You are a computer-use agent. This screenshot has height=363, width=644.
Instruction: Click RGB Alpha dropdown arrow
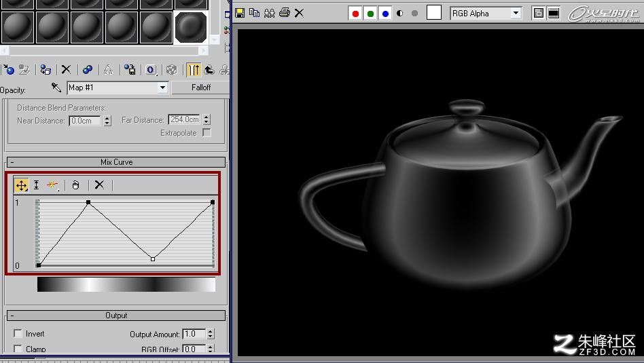coord(516,13)
